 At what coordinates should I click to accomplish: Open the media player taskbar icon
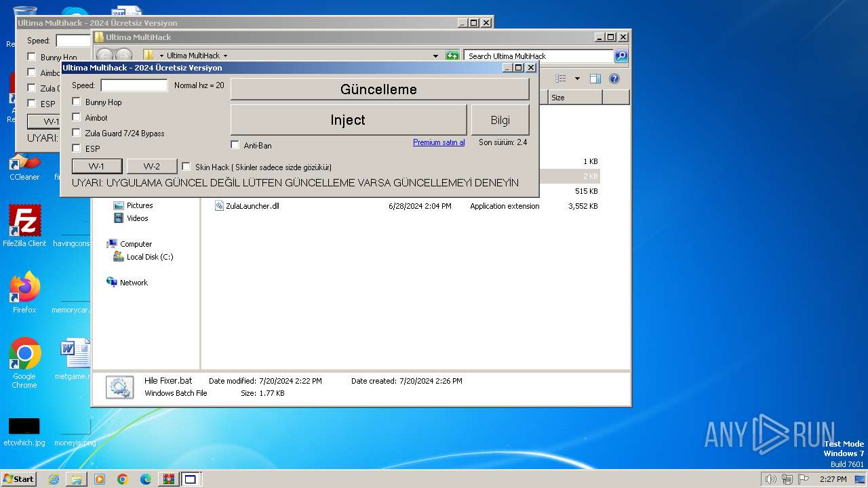(x=100, y=479)
